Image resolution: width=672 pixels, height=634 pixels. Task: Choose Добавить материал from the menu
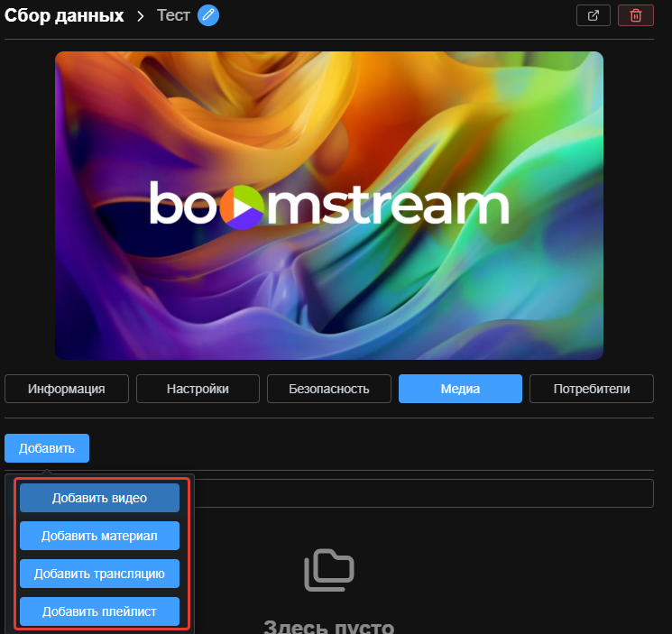[x=99, y=536]
